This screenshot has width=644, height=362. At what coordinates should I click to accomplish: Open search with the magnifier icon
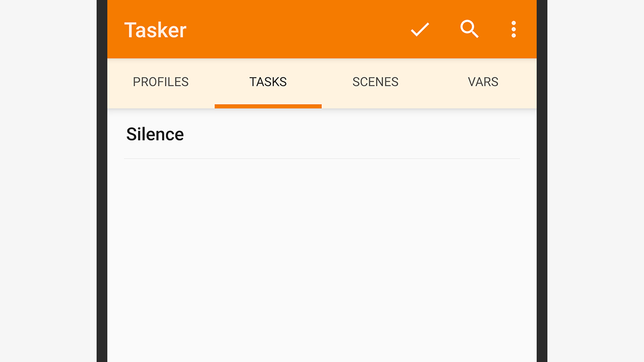tap(469, 29)
